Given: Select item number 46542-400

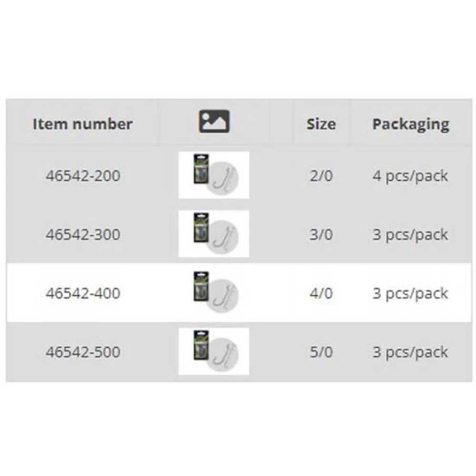Looking at the screenshot, I should pyautogui.click(x=83, y=293).
